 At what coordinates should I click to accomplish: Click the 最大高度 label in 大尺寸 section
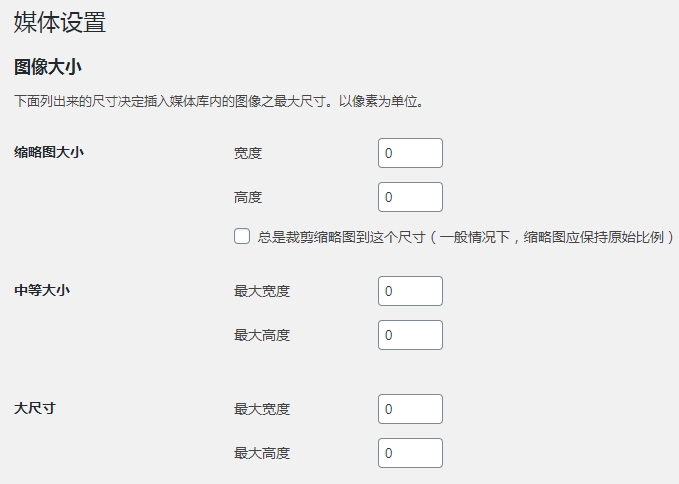tap(262, 453)
